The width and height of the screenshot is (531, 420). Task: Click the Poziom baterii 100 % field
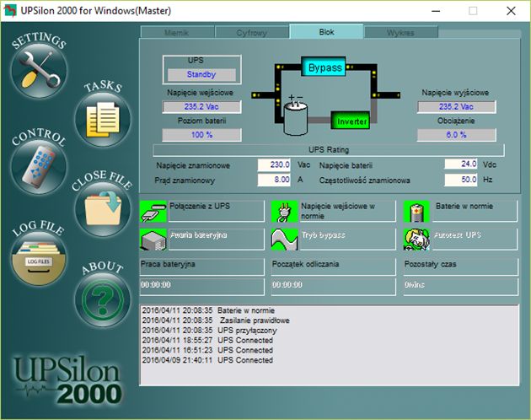point(201,135)
